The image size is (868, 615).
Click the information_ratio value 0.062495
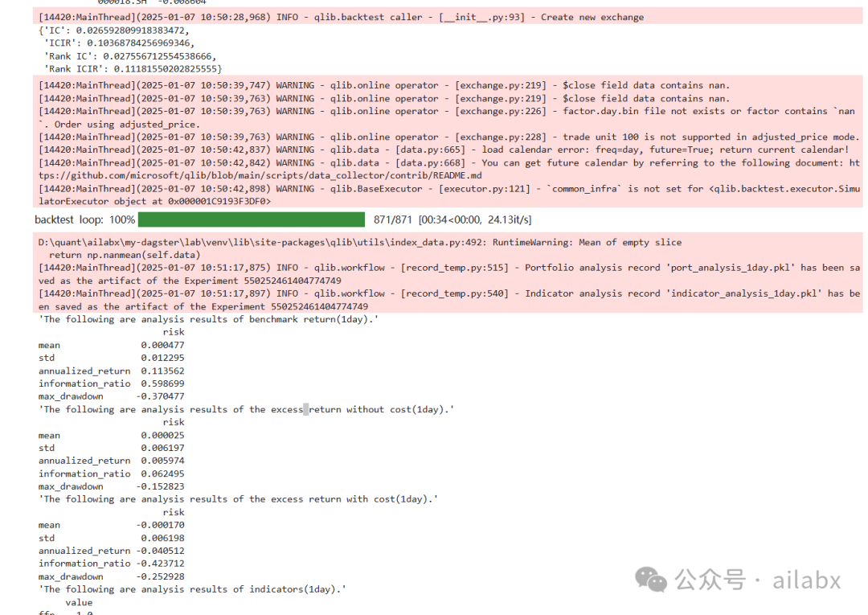[162, 474]
